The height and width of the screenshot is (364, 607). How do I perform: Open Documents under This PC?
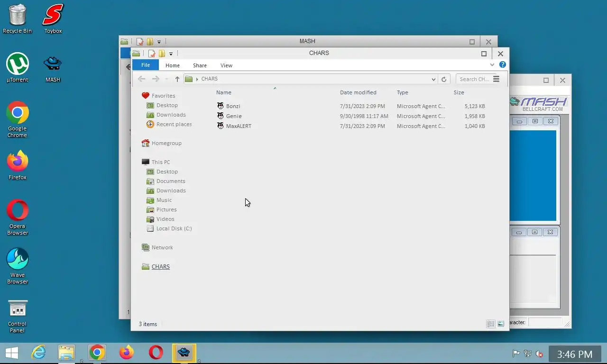coord(171,181)
